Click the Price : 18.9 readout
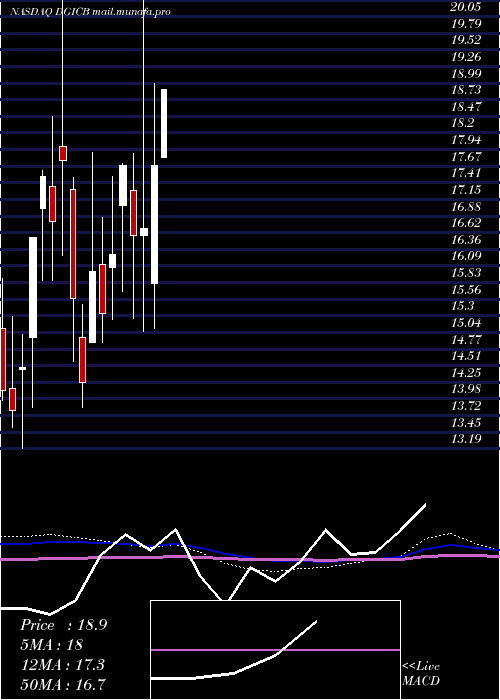The image size is (500, 700). pos(63,625)
